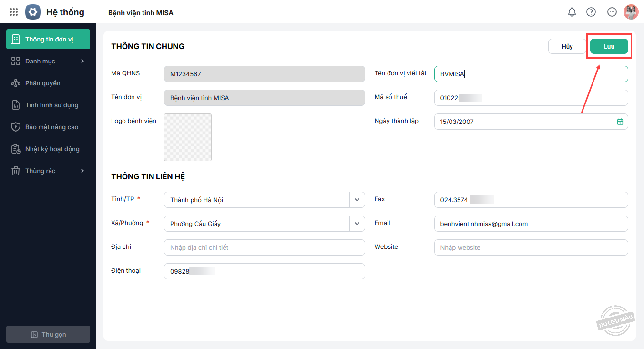Click the Hệ thống gear logo

(33, 12)
